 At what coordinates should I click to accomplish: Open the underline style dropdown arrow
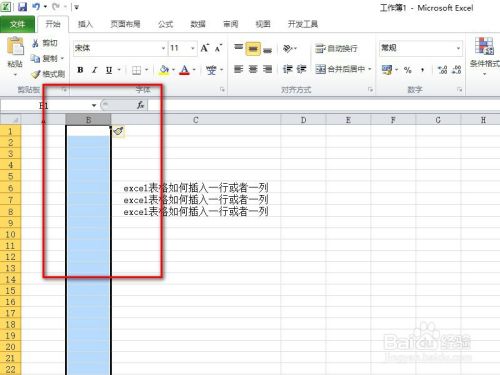tap(119, 70)
